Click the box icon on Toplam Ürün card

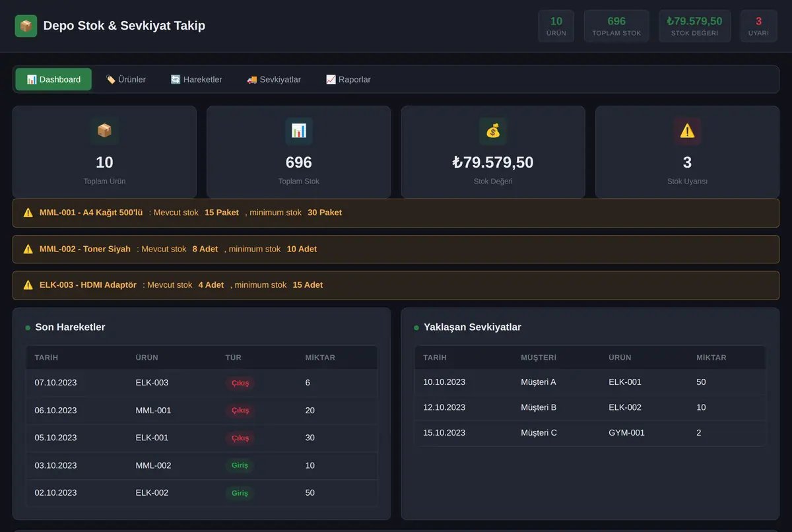click(104, 131)
